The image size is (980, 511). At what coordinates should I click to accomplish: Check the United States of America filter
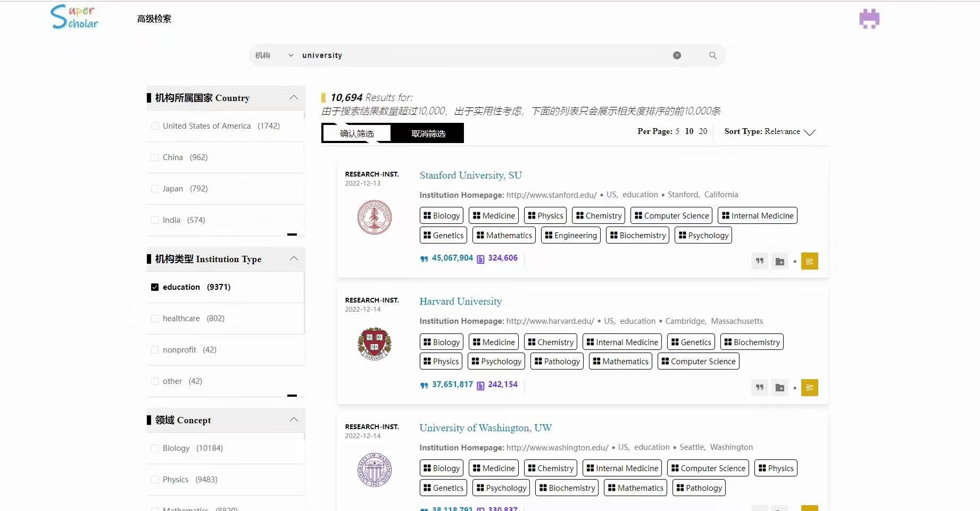155,126
